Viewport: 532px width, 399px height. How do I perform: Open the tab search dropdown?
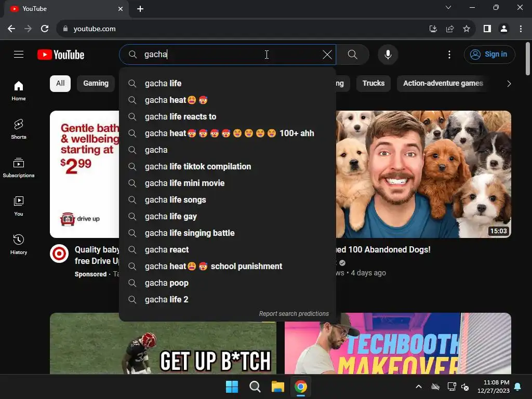click(x=448, y=7)
